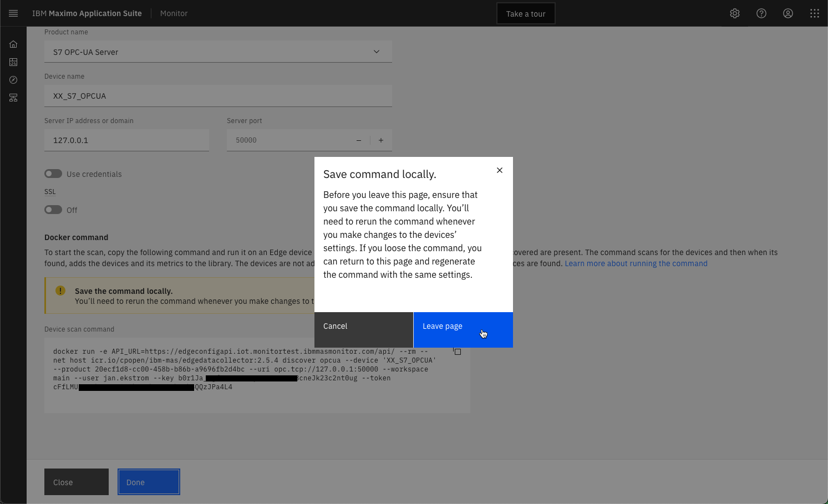Click the warning icon in notification
This screenshot has height=504, width=828.
tap(60, 291)
